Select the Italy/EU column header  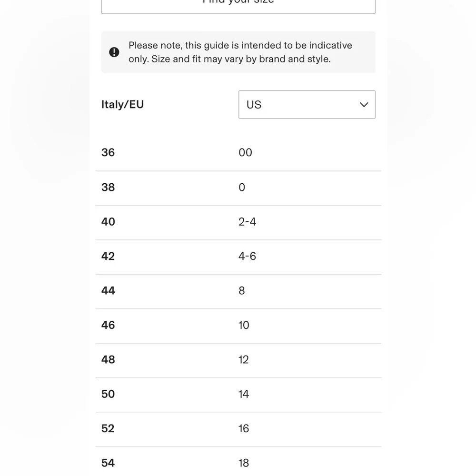[123, 104]
